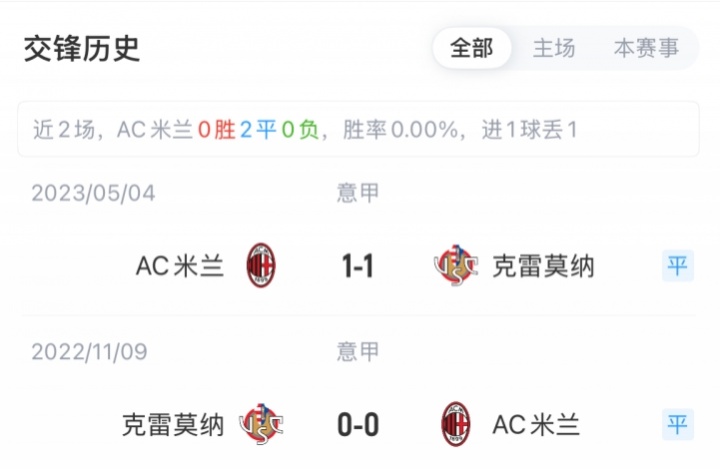Click Cremonese crest in the 1-1 match
Image resolution: width=720 pixels, height=469 pixels.
pyautogui.click(x=457, y=265)
